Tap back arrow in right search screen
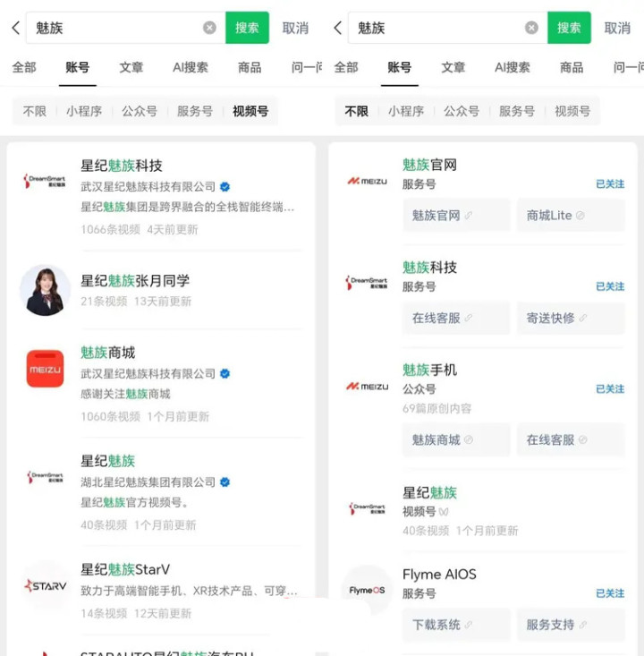Screen dimensions: 644x656 pos(338,28)
